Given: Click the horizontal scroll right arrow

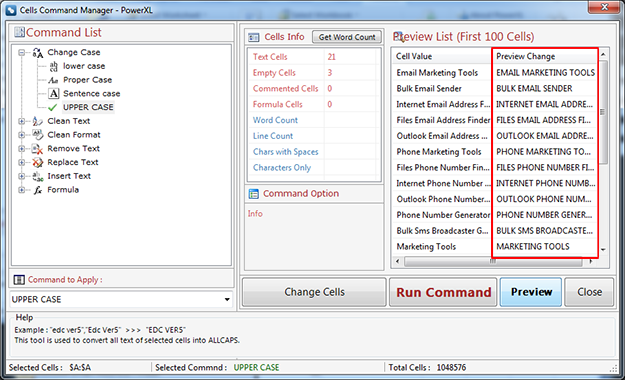Looking at the screenshot, I should [x=591, y=262].
